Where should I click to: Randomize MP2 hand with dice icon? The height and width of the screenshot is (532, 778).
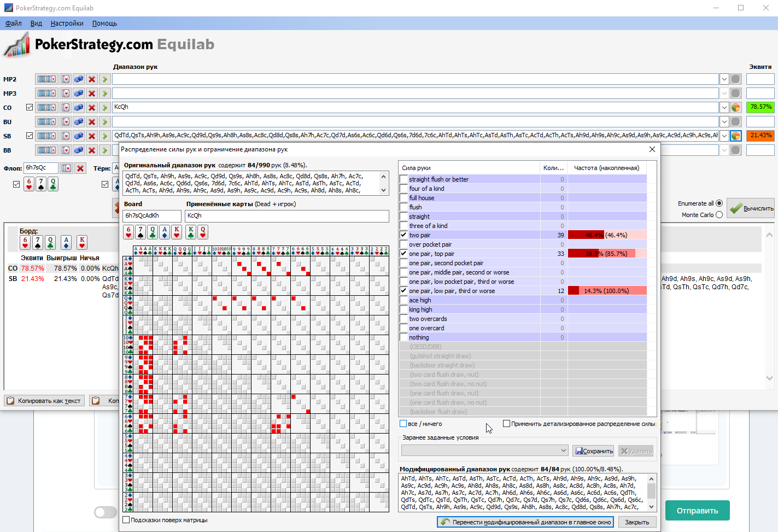79,79
